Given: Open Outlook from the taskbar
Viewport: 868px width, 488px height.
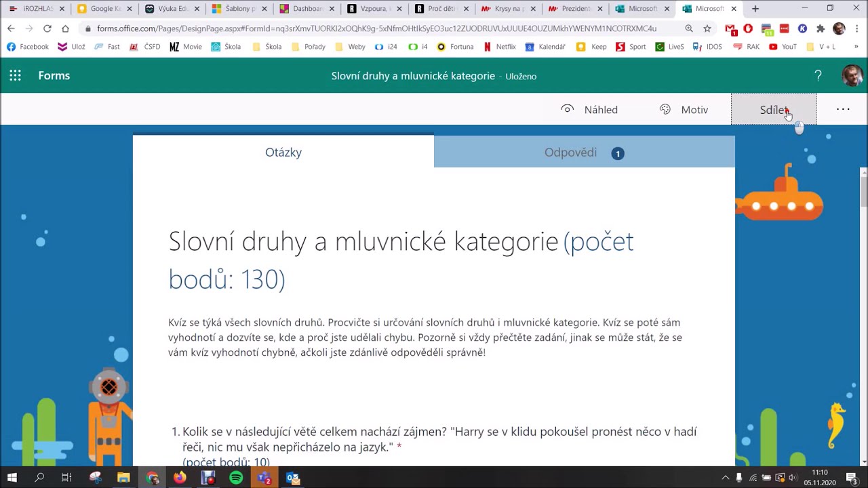Looking at the screenshot, I should pos(292,478).
